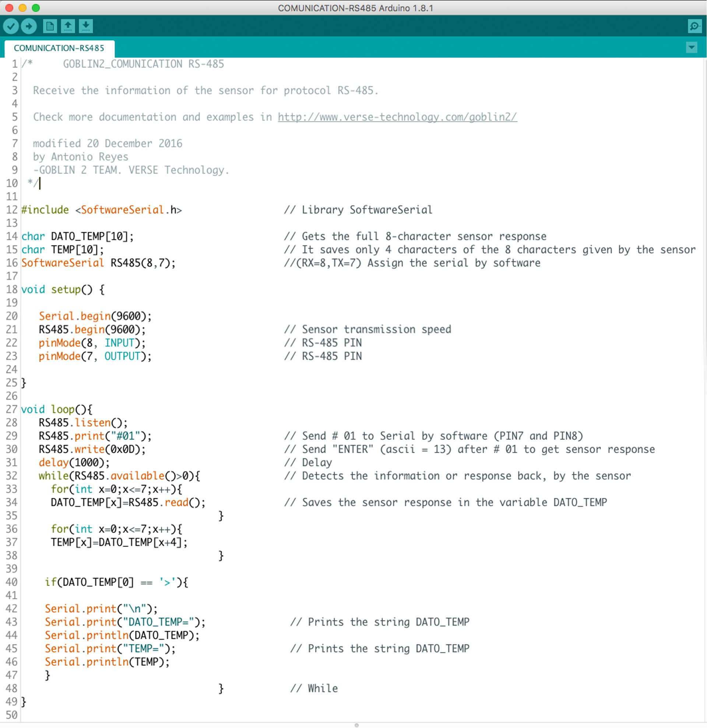Select the COMUNICATION-RS485 sketch tab

(x=59, y=48)
